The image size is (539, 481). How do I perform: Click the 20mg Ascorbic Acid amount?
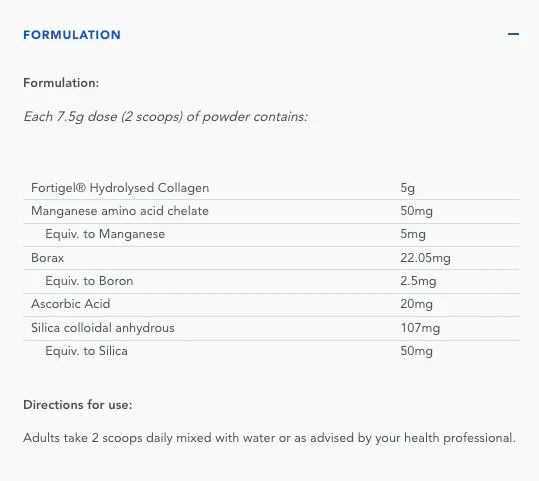(x=416, y=304)
